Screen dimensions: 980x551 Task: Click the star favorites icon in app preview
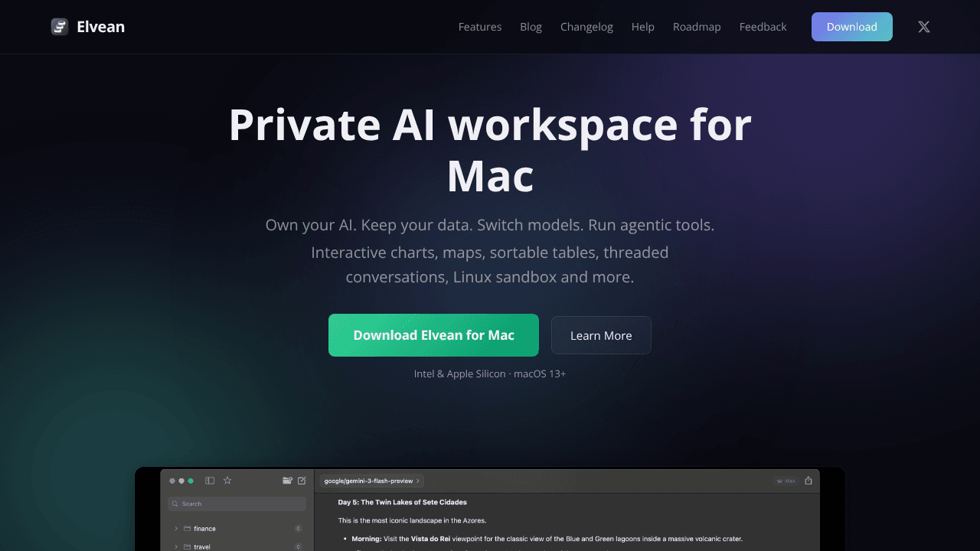click(227, 481)
